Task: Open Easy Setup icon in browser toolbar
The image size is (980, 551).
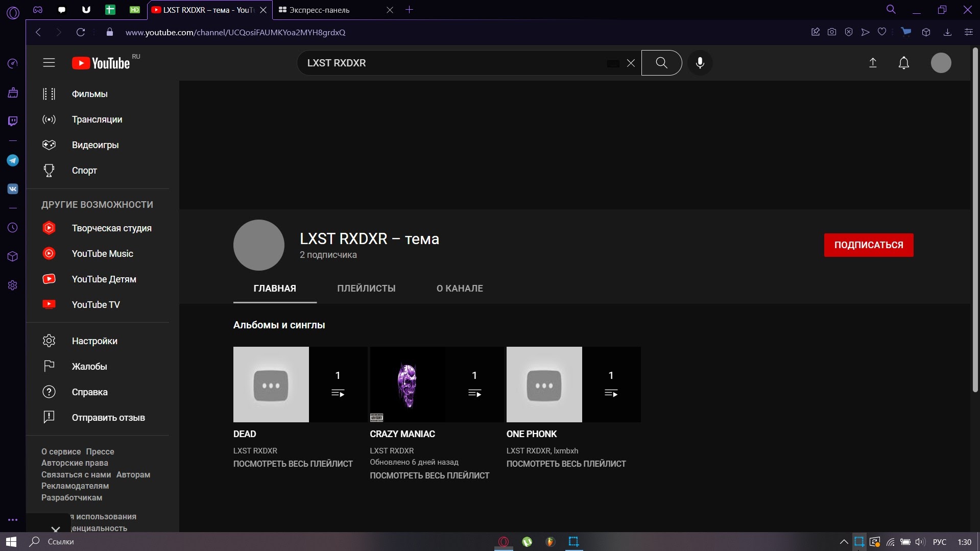Action: pyautogui.click(x=968, y=32)
